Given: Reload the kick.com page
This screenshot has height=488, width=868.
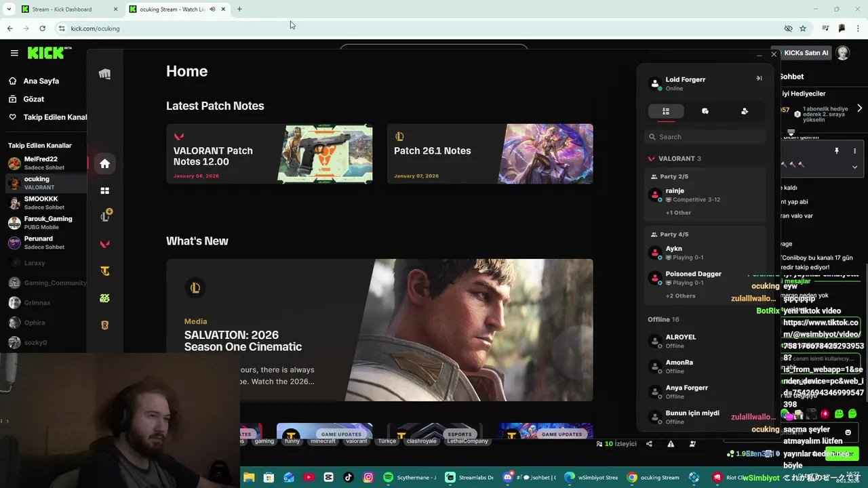Looking at the screenshot, I should point(42,28).
